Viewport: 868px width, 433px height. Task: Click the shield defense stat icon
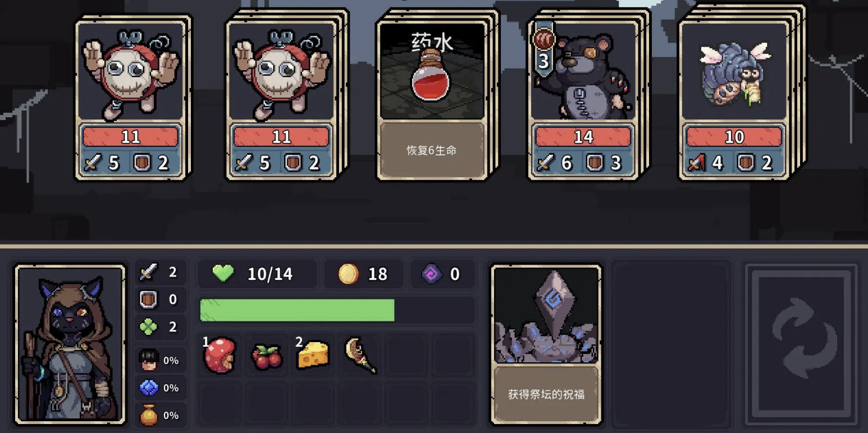click(148, 300)
